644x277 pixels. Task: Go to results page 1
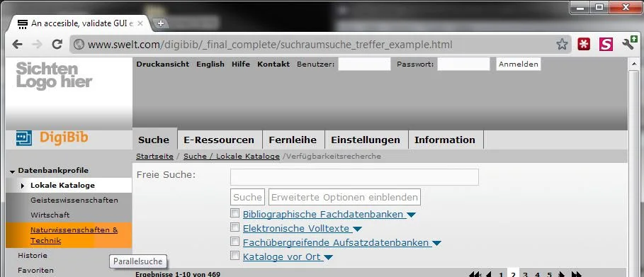tap(501, 275)
